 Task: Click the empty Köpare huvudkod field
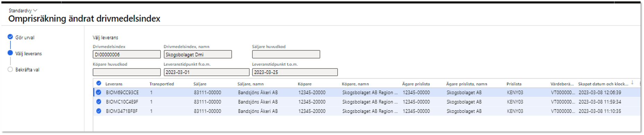pos(127,72)
